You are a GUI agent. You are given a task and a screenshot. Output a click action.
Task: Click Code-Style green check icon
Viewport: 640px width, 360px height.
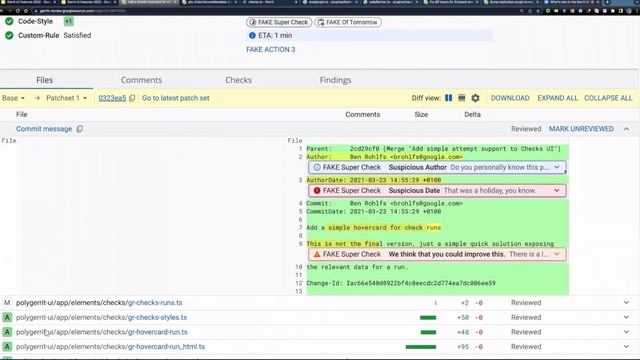coord(9,21)
